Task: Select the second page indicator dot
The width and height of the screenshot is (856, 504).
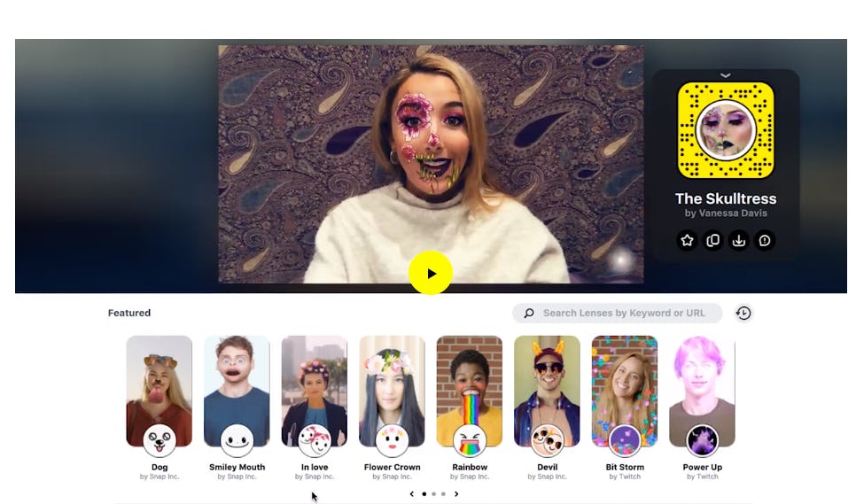Action: [x=434, y=493]
